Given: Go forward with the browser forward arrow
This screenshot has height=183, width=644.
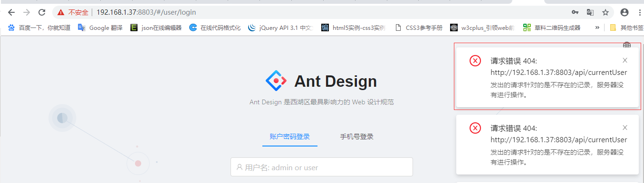Looking at the screenshot, I should (27, 12).
